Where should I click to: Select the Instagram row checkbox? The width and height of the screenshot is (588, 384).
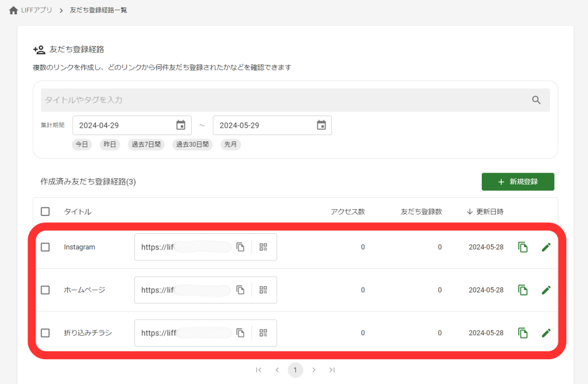(x=45, y=247)
